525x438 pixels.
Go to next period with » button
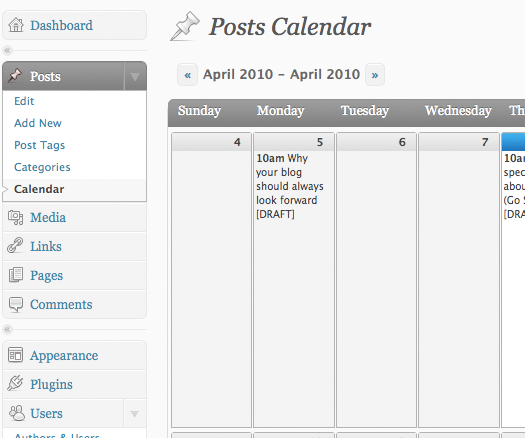(x=375, y=75)
